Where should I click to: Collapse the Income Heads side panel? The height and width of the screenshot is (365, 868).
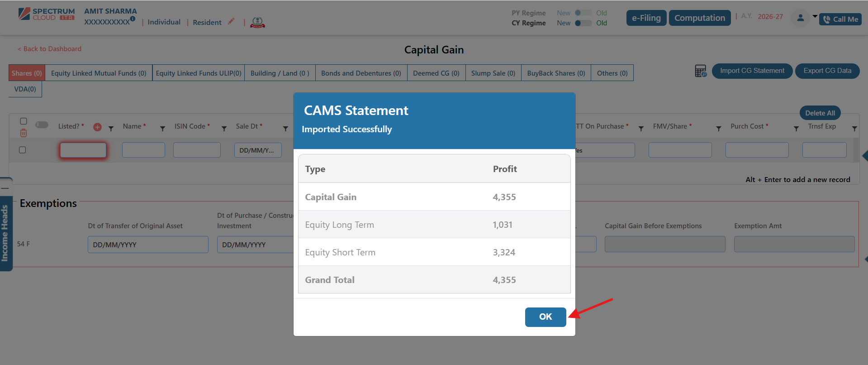pos(5,188)
